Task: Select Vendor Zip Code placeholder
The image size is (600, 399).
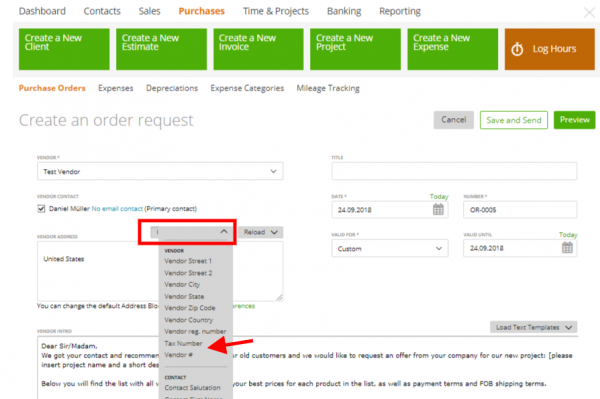Action: [190, 308]
